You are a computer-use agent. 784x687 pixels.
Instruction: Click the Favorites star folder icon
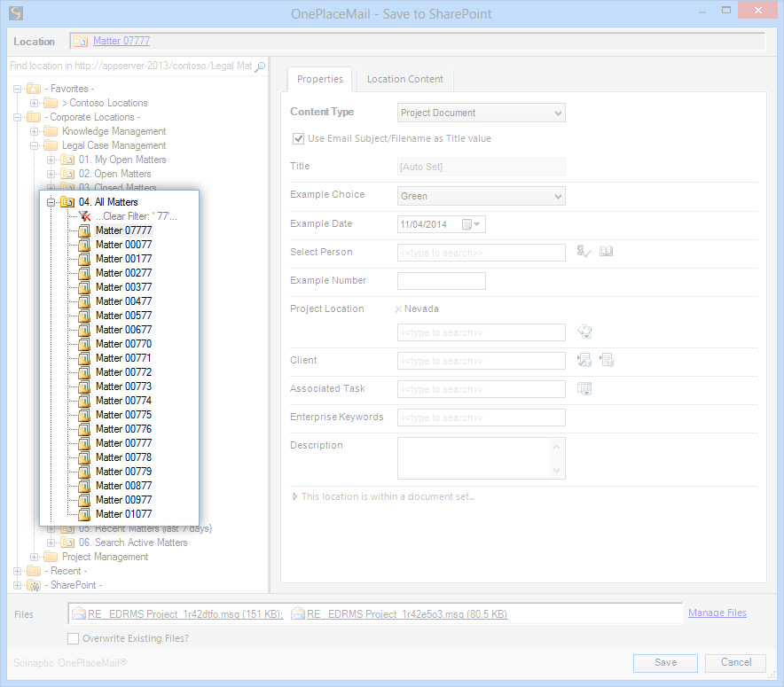coord(34,89)
